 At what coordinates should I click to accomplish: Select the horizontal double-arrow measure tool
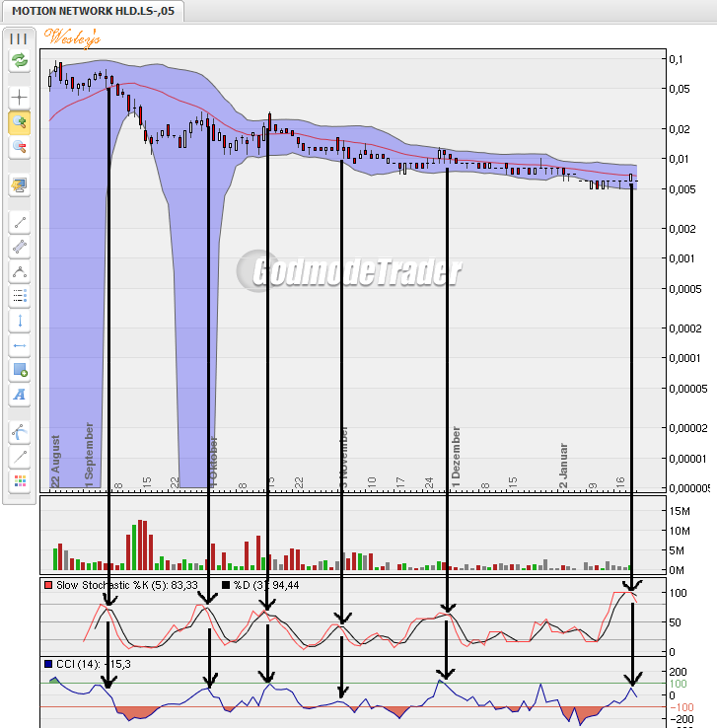19,345
